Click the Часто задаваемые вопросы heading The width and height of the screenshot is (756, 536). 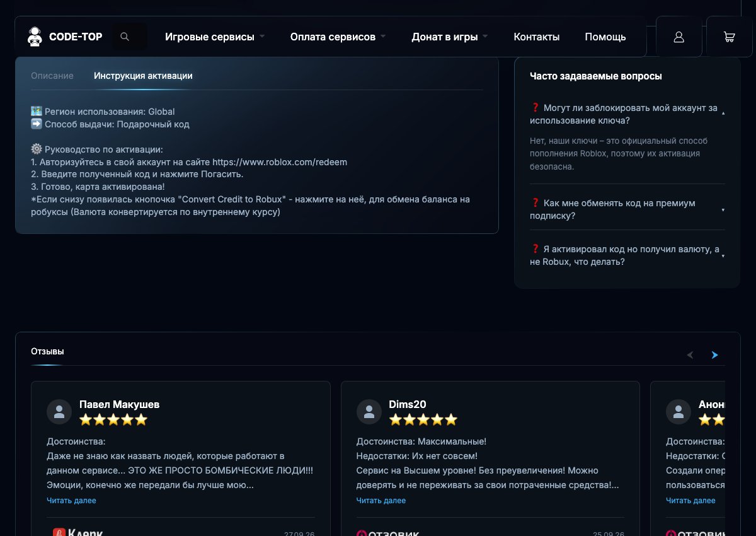point(596,76)
